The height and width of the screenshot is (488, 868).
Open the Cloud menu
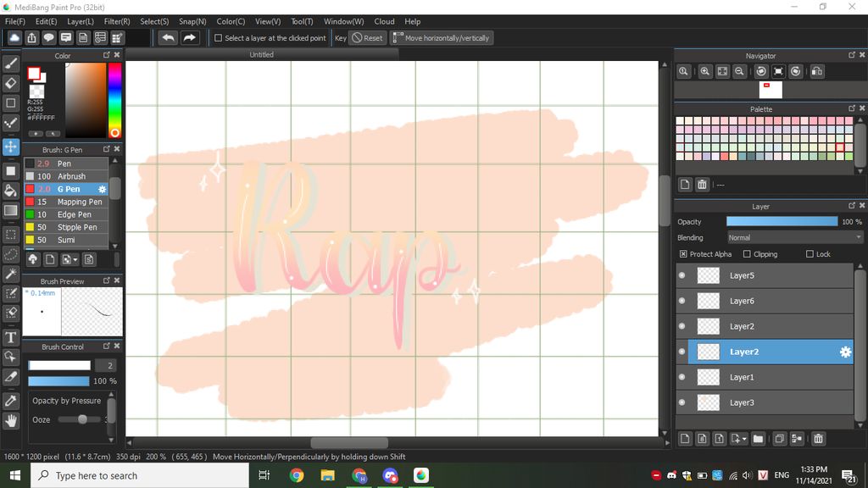[384, 21]
